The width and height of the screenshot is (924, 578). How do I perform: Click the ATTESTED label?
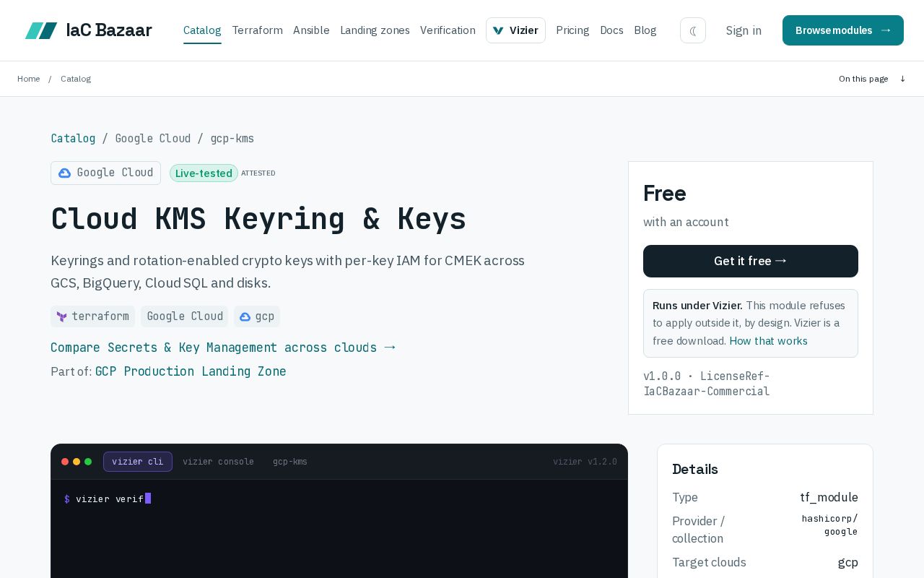point(258,173)
